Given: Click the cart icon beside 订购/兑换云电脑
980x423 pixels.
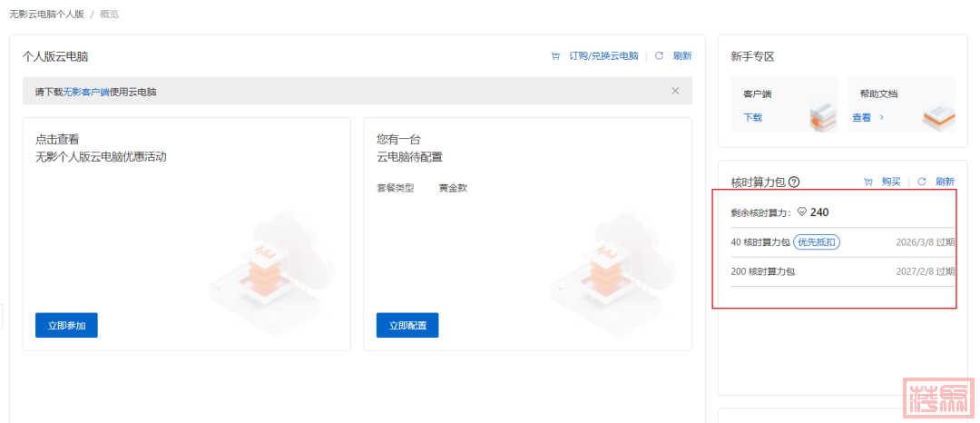Looking at the screenshot, I should pyautogui.click(x=555, y=56).
